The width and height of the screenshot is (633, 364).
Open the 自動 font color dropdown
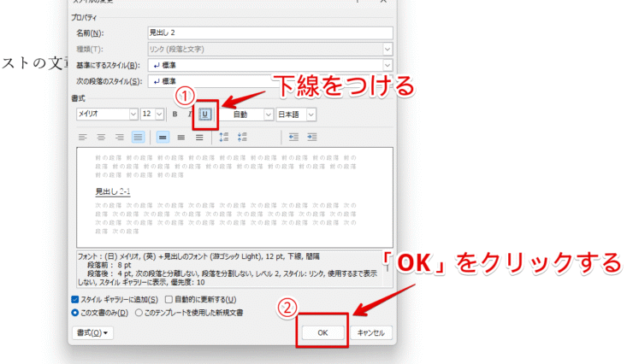point(269,114)
